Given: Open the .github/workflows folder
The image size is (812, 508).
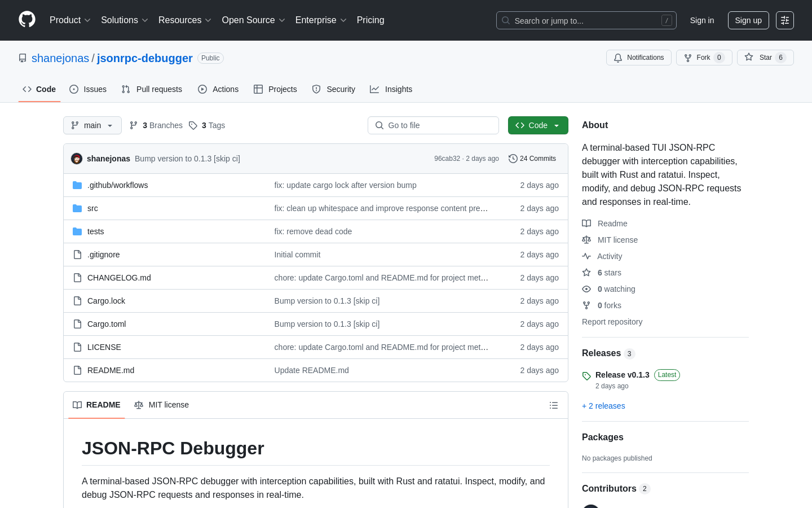Looking at the screenshot, I should (x=117, y=185).
